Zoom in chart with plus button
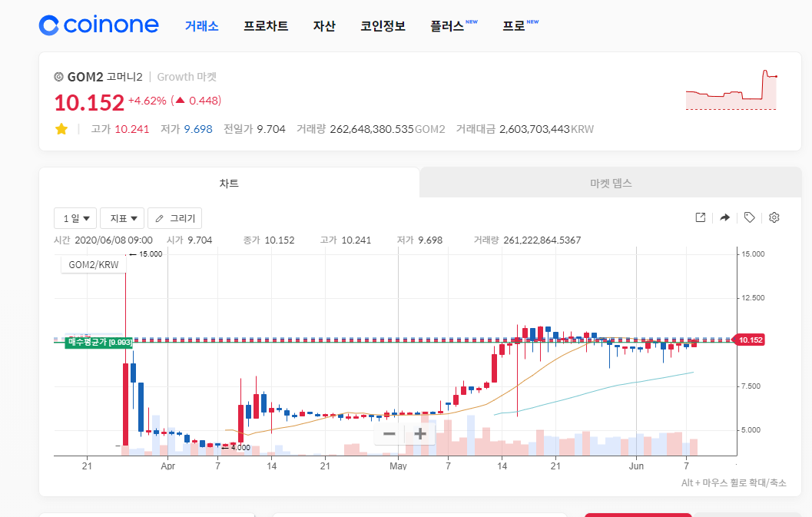Image resolution: width=812 pixels, height=517 pixels. pos(420,433)
